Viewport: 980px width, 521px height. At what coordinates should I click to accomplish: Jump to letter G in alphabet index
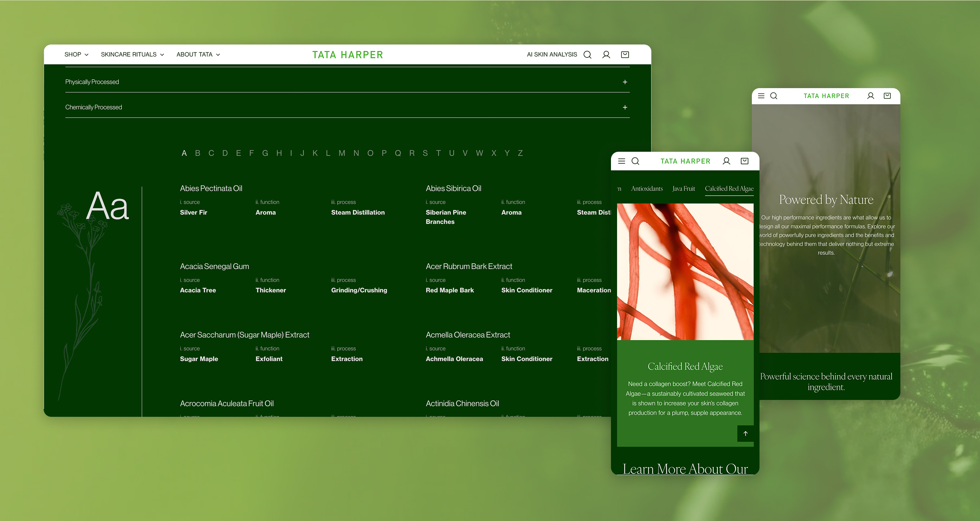click(x=265, y=153)
